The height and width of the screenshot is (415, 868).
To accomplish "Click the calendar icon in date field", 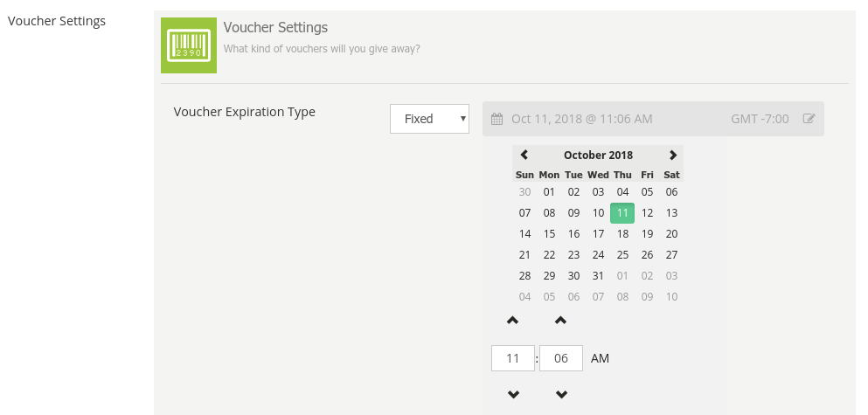I will [x=496, y=119].
